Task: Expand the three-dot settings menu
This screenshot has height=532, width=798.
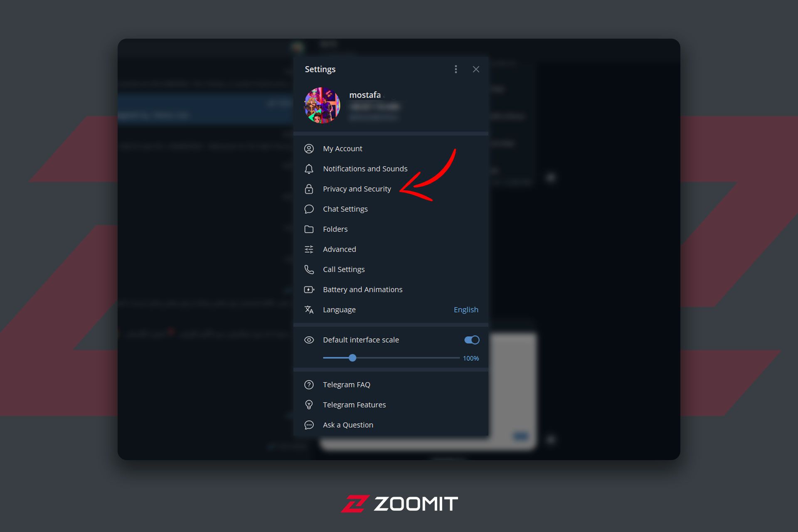Action: pyautogui.click(x=456, y=69)
